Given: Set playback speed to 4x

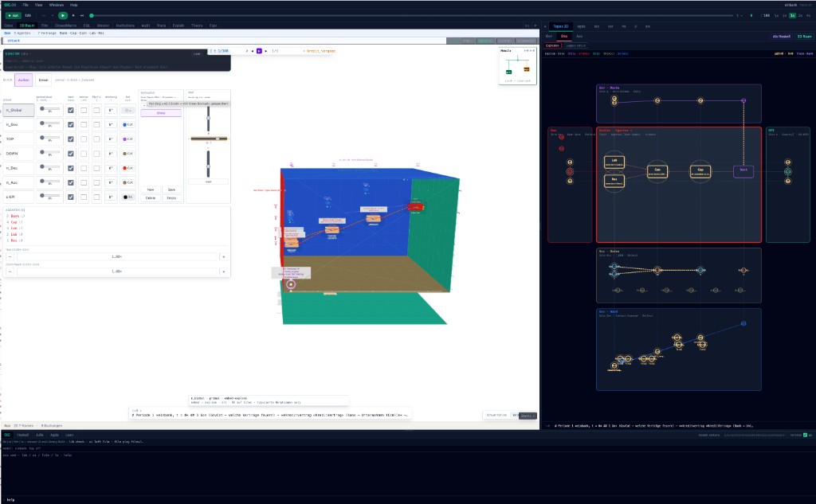Looking at the screenshot, I should (808, 16).
